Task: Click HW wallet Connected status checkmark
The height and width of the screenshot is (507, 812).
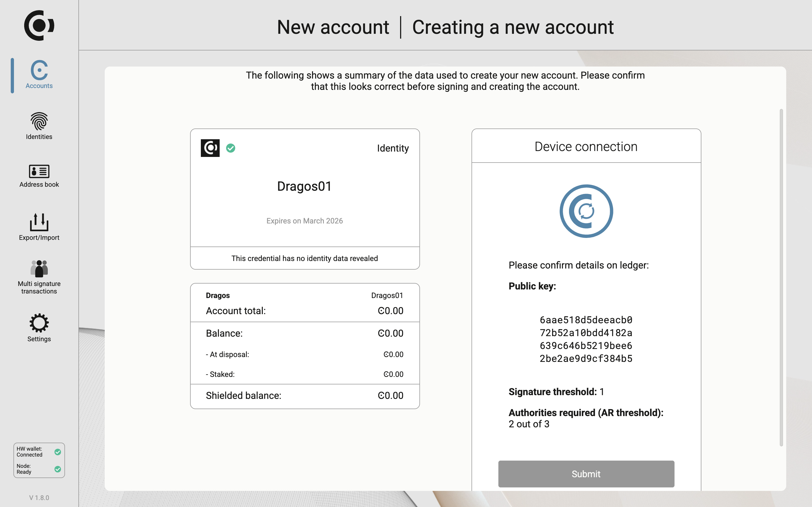Action: pyautogui.click(x=58, y=452)
